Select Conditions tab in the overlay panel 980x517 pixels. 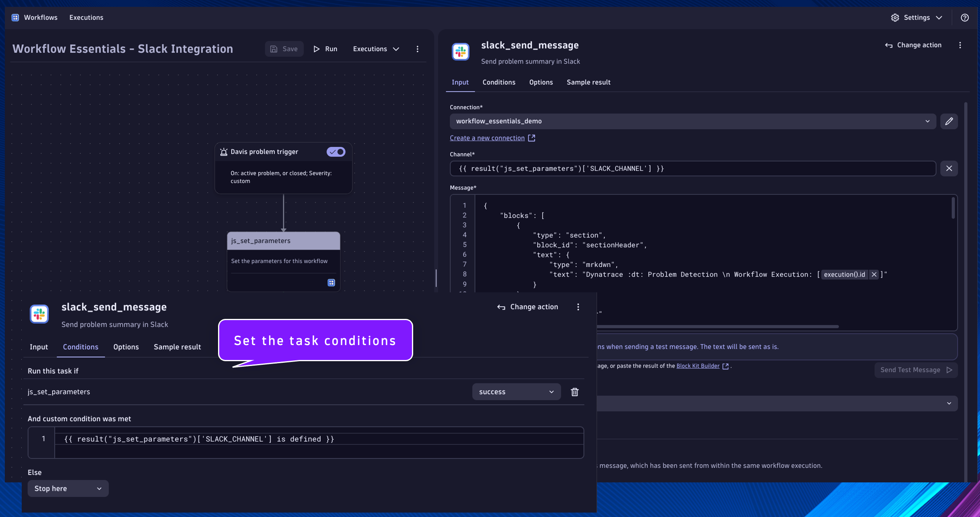[80, 347]
